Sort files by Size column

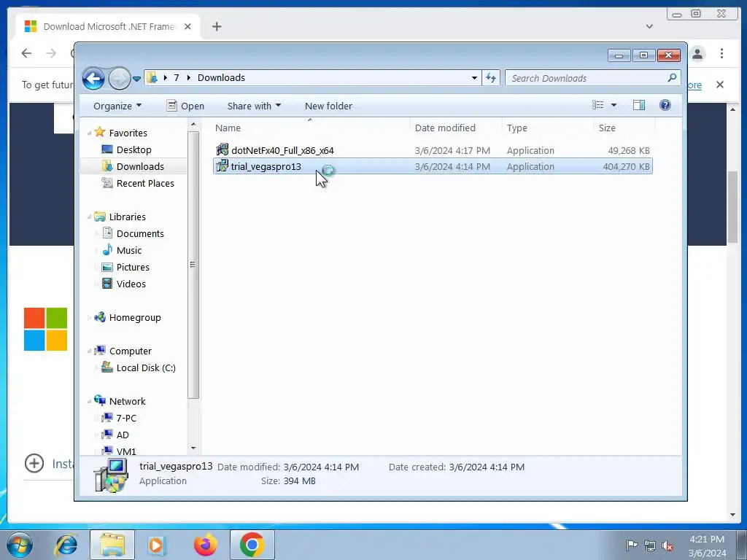[x=624, y=128]
